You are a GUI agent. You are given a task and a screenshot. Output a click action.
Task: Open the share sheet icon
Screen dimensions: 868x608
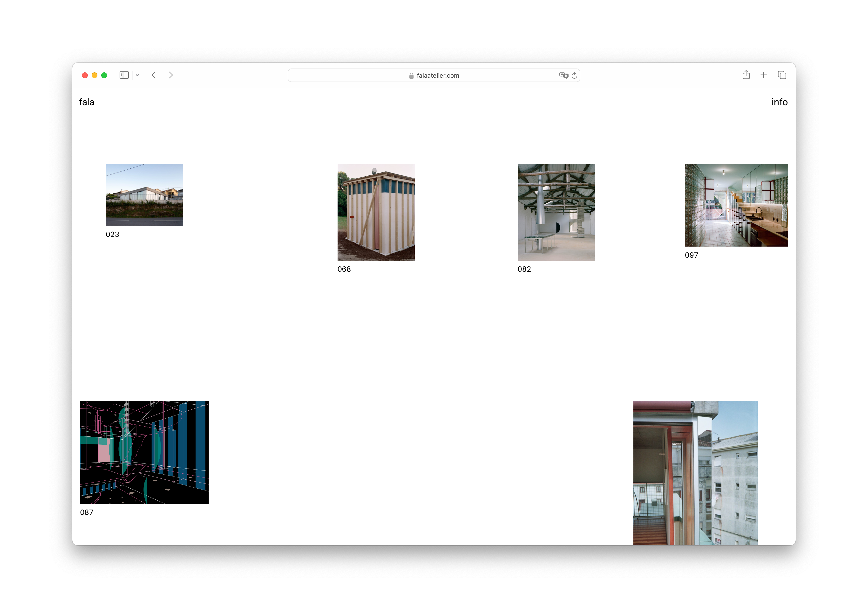pyautogui.click(x=746, y=75)
